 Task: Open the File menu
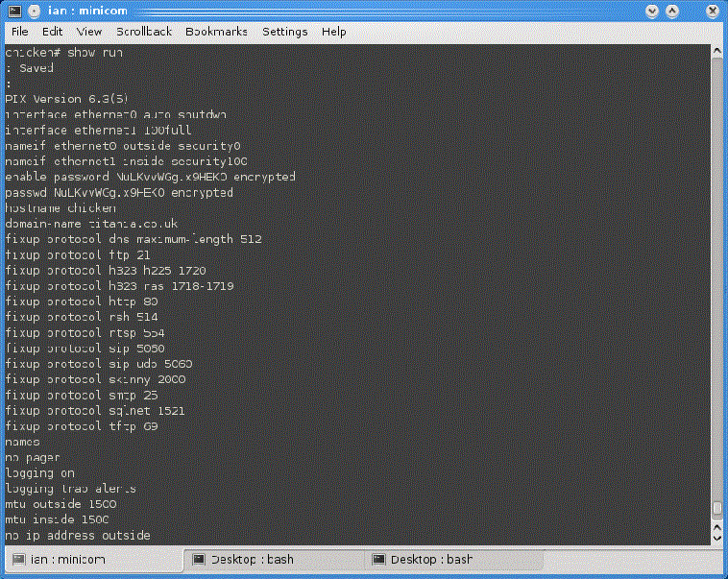[19, 32]
